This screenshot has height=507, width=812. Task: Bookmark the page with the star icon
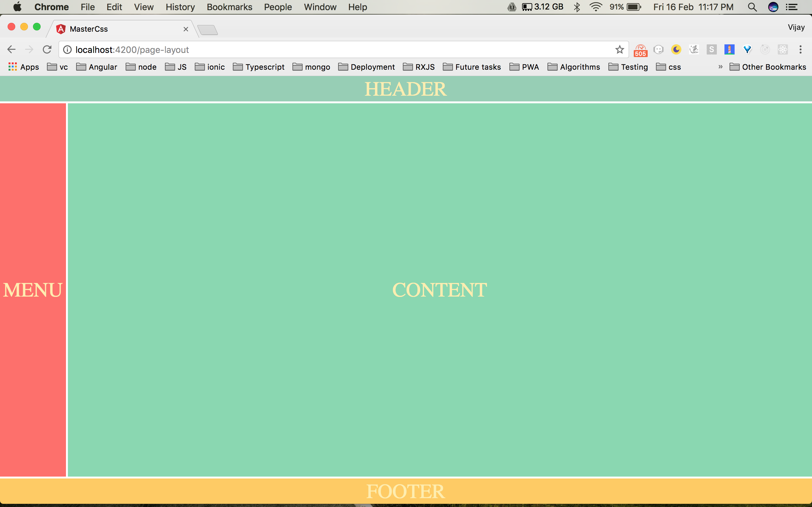coord(619,49)
